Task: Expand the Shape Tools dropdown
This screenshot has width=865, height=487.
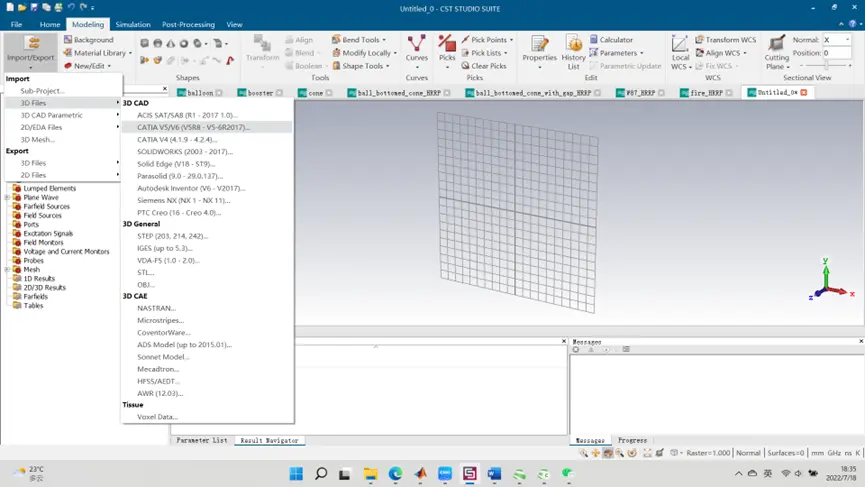Action: (388, 66)
